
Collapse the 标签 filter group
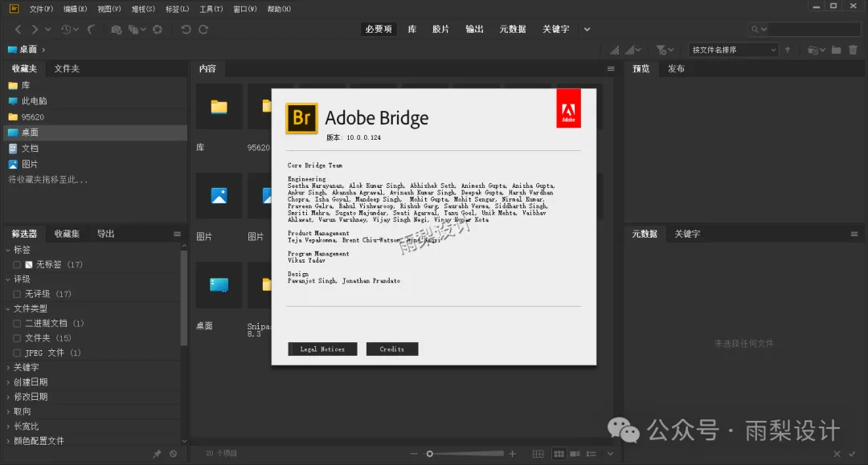8,250
